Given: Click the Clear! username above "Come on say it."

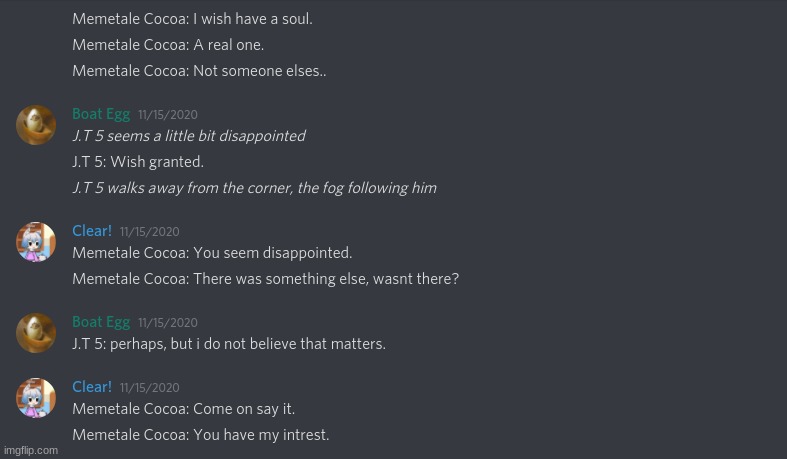Looking at the screenshot, I should (92, 387).
